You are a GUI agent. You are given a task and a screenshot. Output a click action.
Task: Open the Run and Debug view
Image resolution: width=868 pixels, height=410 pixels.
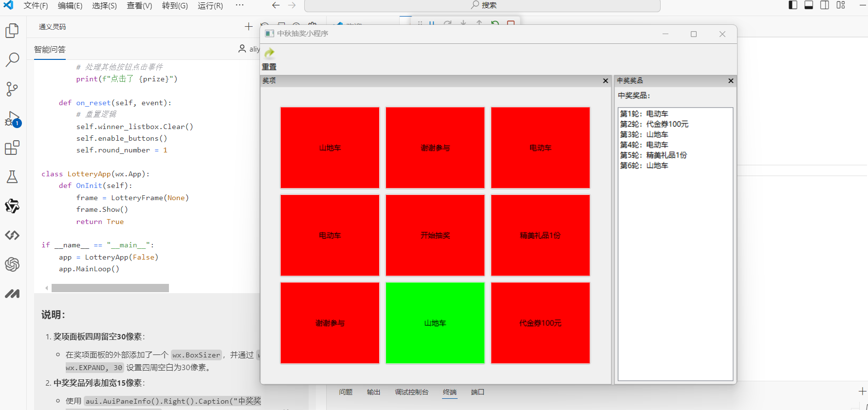point(12,119)
